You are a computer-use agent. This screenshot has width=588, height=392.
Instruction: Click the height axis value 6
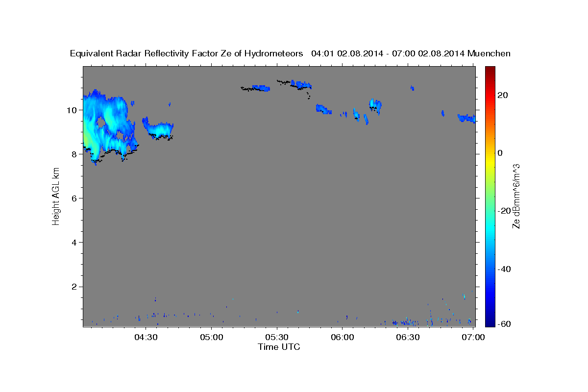click(x=75, y=198)
